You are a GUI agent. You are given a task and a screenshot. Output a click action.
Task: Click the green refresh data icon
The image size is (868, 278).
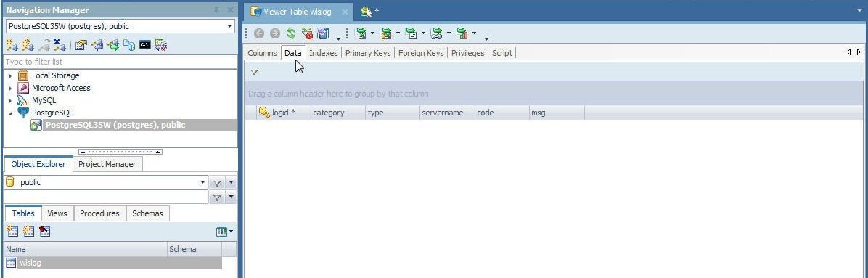(x=291, y=34)
